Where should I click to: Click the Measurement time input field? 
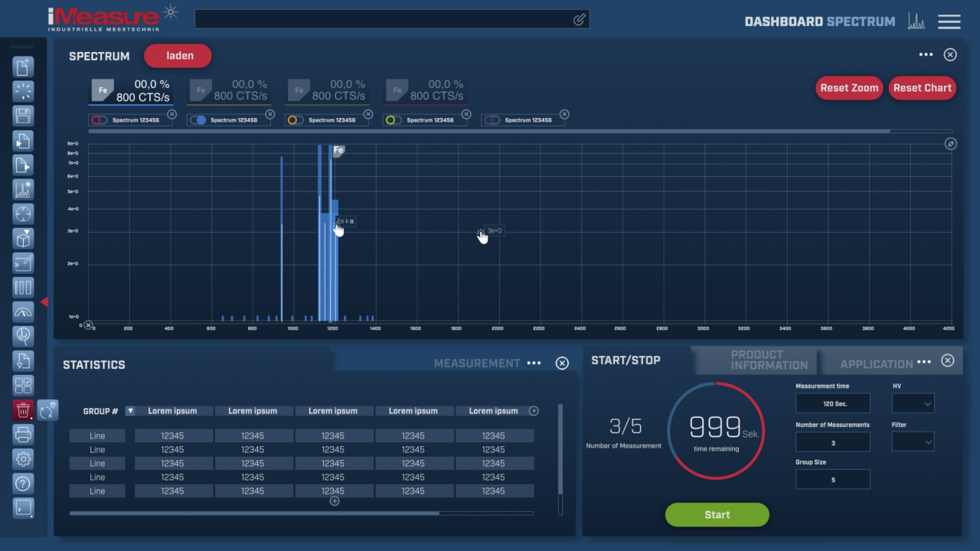832,403
